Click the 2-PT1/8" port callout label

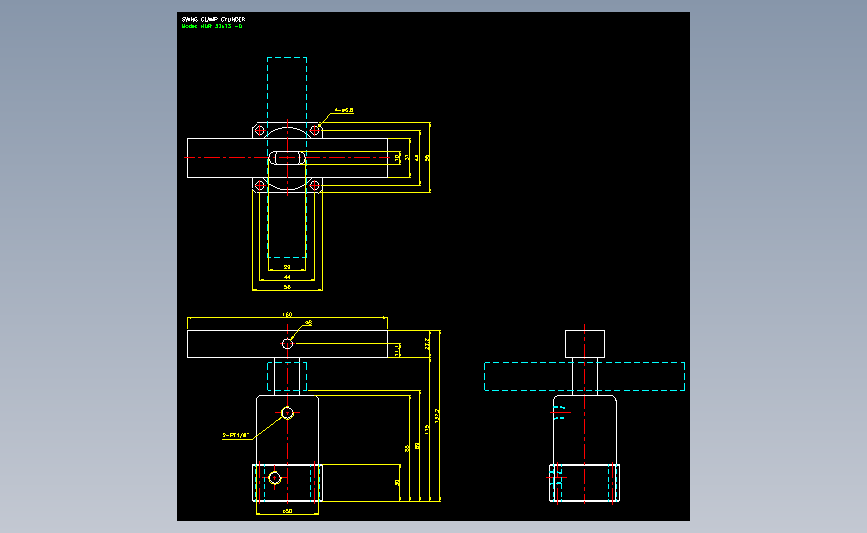[x=236, y=436]
